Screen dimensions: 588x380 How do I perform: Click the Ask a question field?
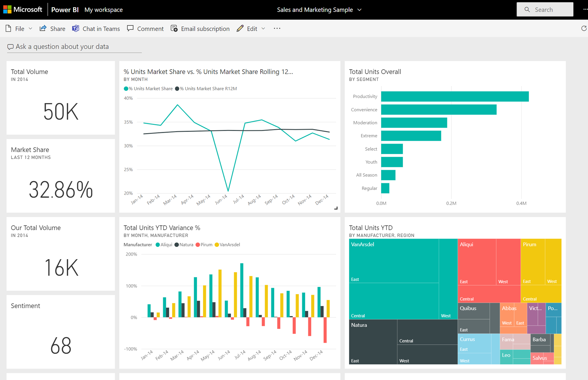tap(74, 46)
